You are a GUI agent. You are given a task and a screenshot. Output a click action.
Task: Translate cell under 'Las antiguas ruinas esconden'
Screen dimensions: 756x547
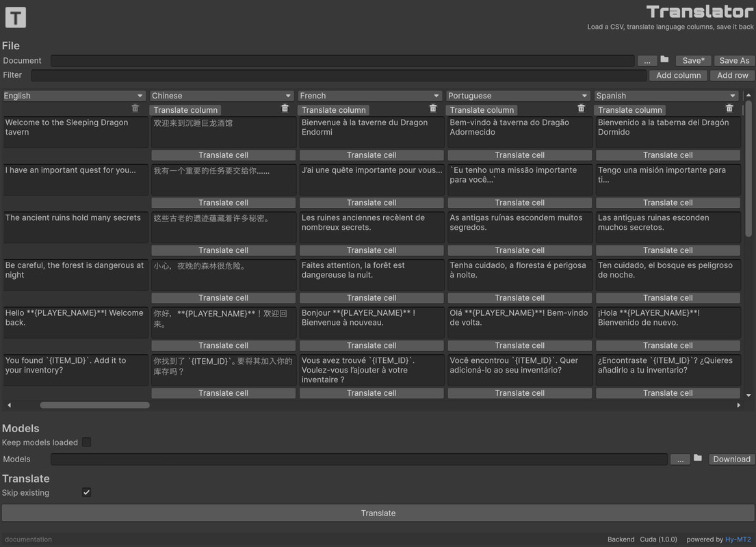pos(668,251)
